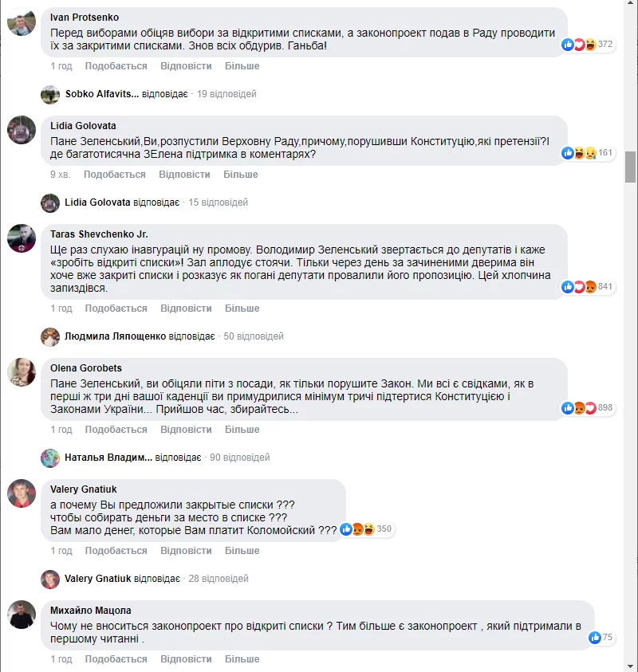The height and width of the screenshot is (672, 638).
Task: Open Olena Gorobets' avatar
Action: tap(22, 372)
